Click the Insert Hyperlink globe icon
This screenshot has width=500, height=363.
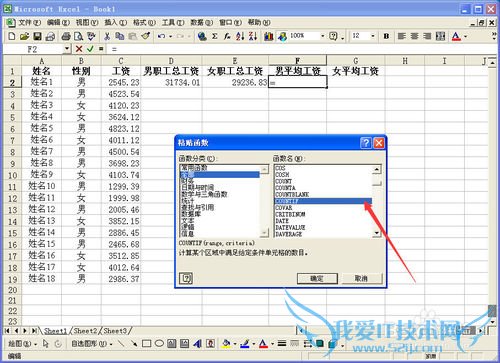coord(202,36)
